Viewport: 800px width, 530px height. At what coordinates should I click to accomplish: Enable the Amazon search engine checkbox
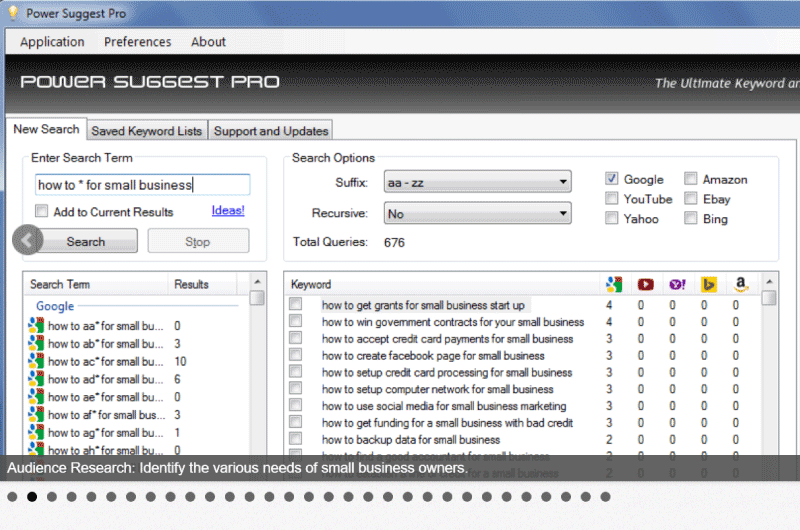pyautogui.click(x=691, y=179)
